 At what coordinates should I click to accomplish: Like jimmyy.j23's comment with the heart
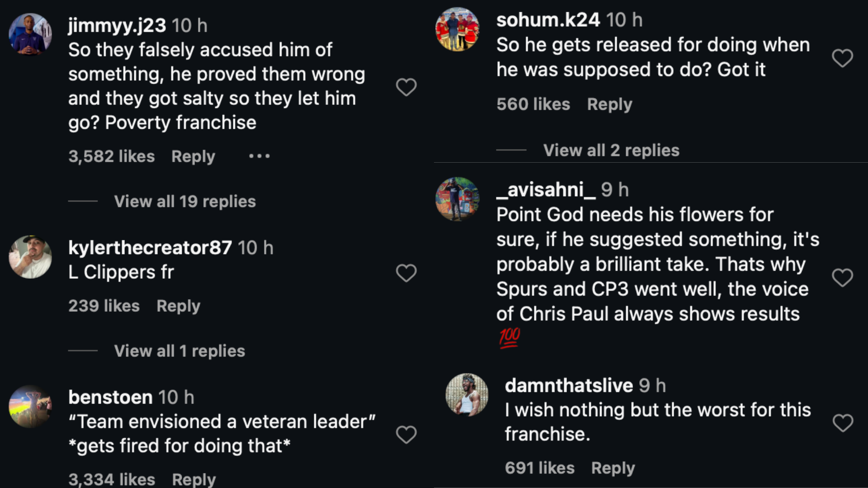click(x=406, y=87)
